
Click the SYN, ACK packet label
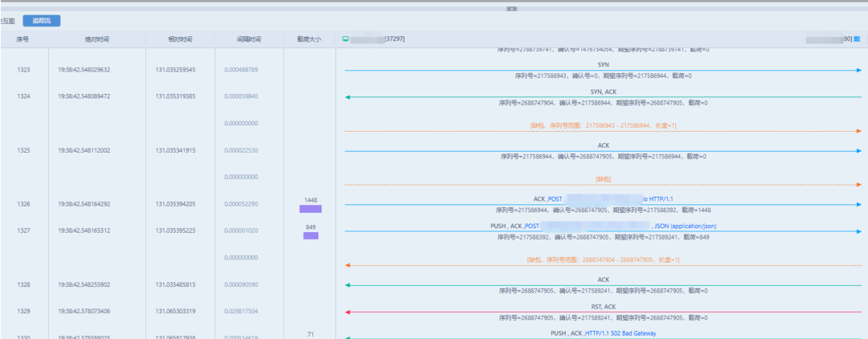click(x=604, y=92)
